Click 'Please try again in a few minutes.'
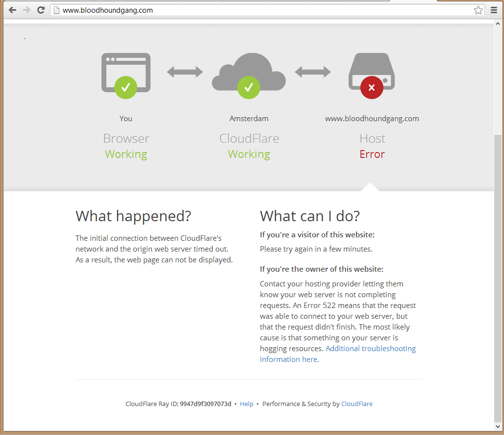This screenshot has width=504, height=435. (x=316, y=249)
